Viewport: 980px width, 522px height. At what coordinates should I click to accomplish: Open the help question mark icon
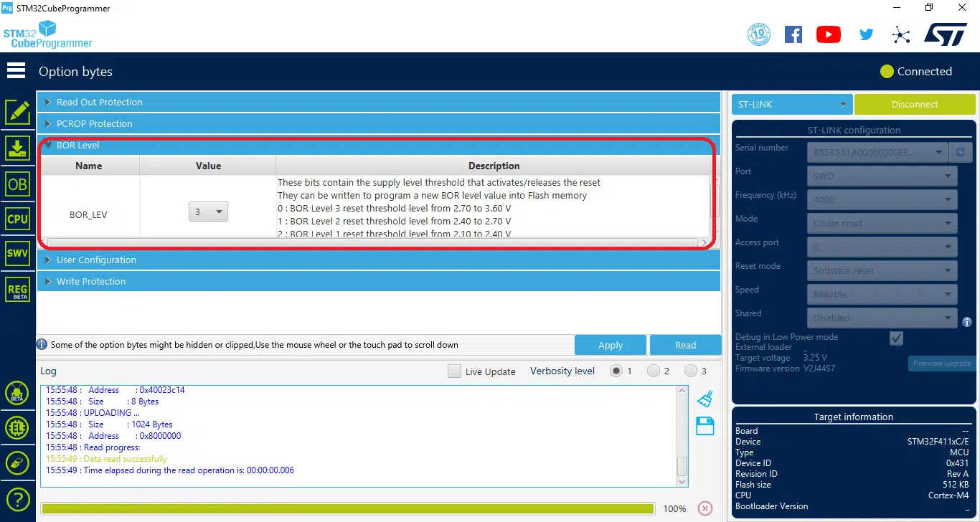(17, 499)
